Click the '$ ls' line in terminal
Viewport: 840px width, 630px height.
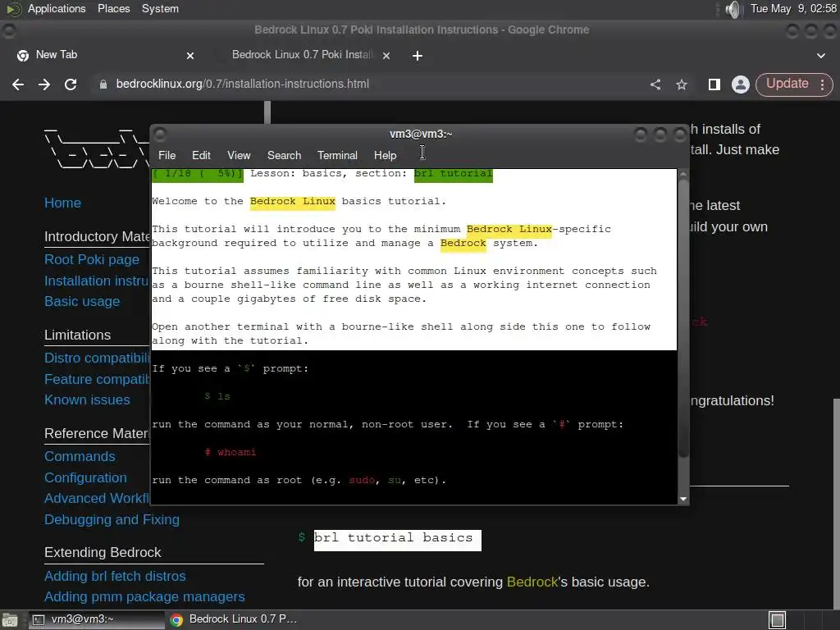click(217, 396)
